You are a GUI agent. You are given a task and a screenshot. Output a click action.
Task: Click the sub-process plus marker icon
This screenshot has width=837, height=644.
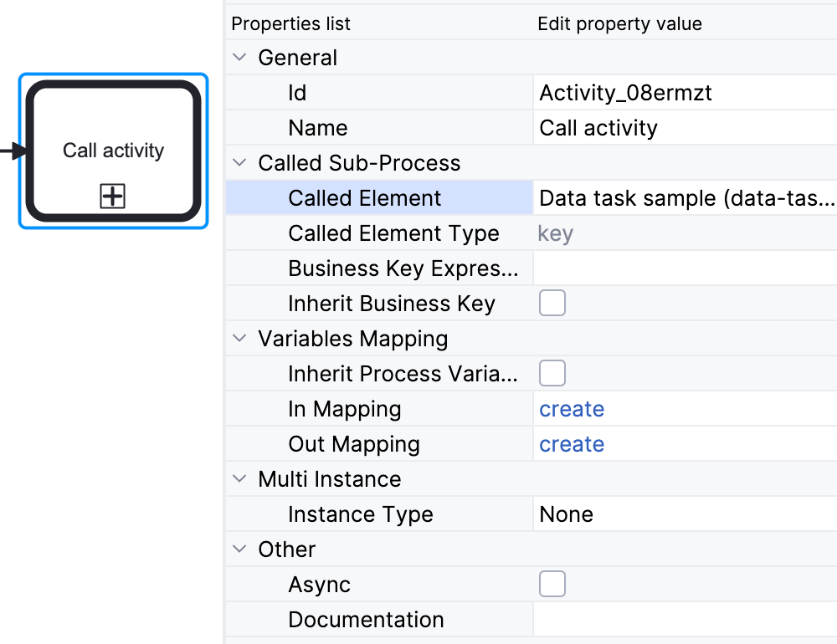(113, 197)
